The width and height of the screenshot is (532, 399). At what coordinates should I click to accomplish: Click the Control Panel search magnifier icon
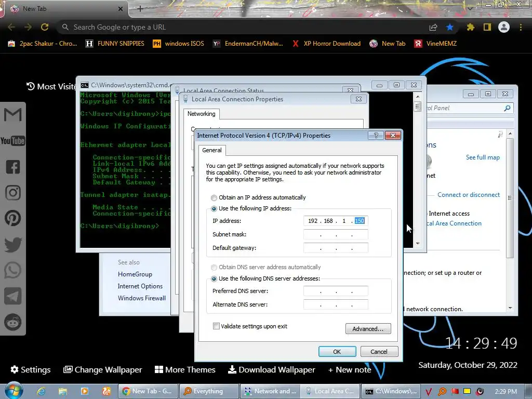pos(507,108)
